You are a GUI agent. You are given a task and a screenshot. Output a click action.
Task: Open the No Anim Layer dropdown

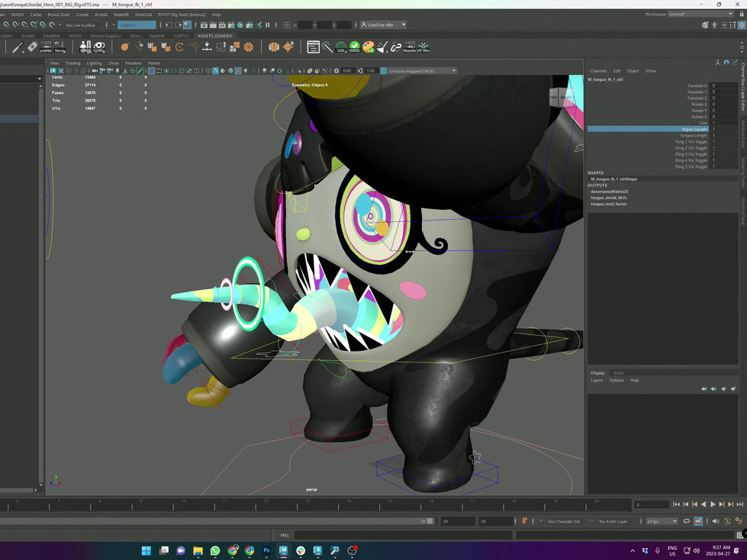[613, 521]
